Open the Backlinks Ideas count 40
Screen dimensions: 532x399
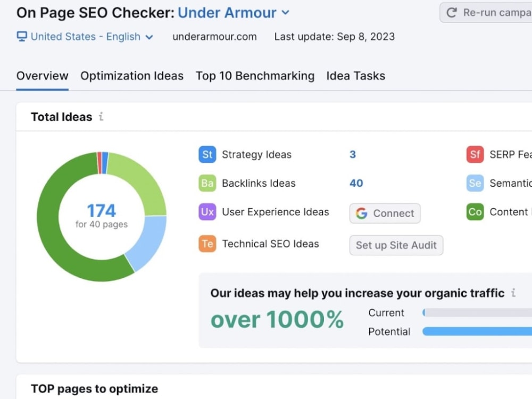click(x=356, y=183)
